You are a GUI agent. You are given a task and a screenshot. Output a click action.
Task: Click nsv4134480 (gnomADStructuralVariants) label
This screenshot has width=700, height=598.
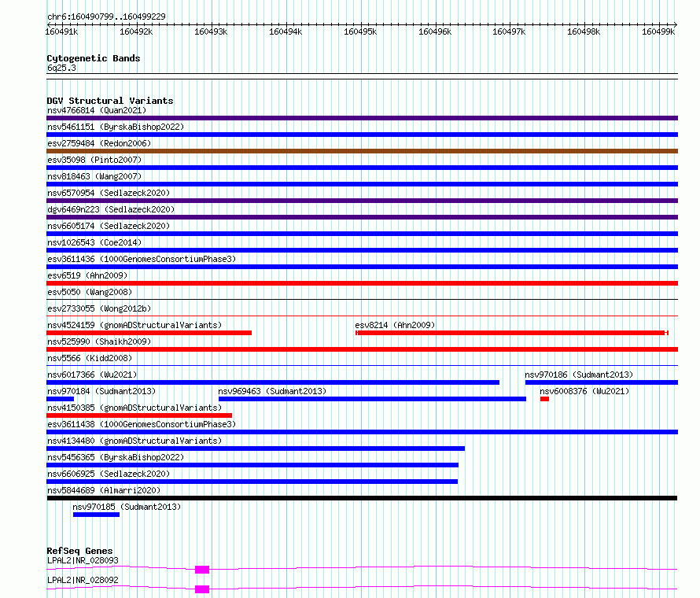tap(134, 441)
